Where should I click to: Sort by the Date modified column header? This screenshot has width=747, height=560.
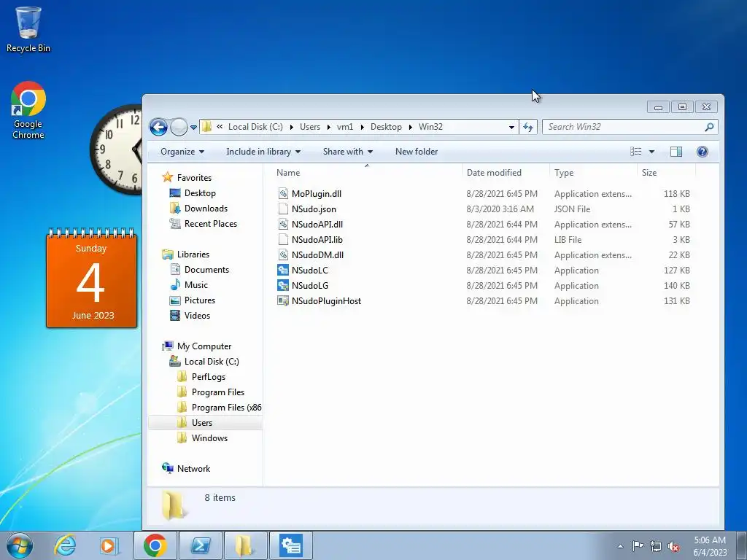494,172
